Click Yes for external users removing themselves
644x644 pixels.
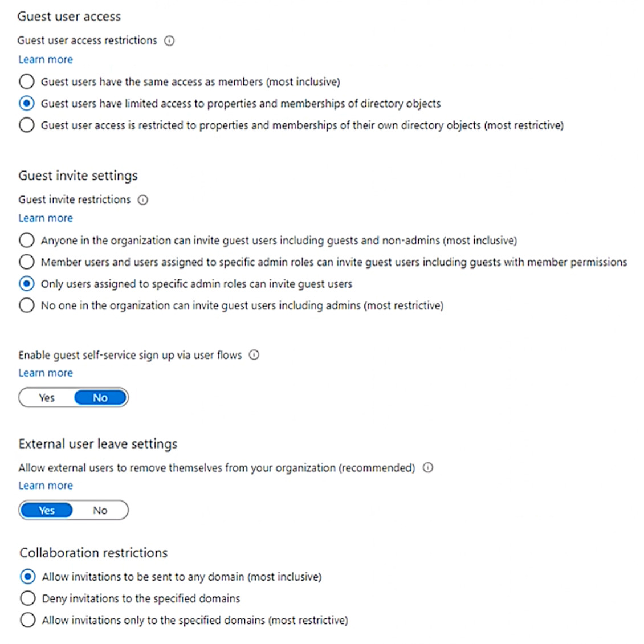point(47,511)
